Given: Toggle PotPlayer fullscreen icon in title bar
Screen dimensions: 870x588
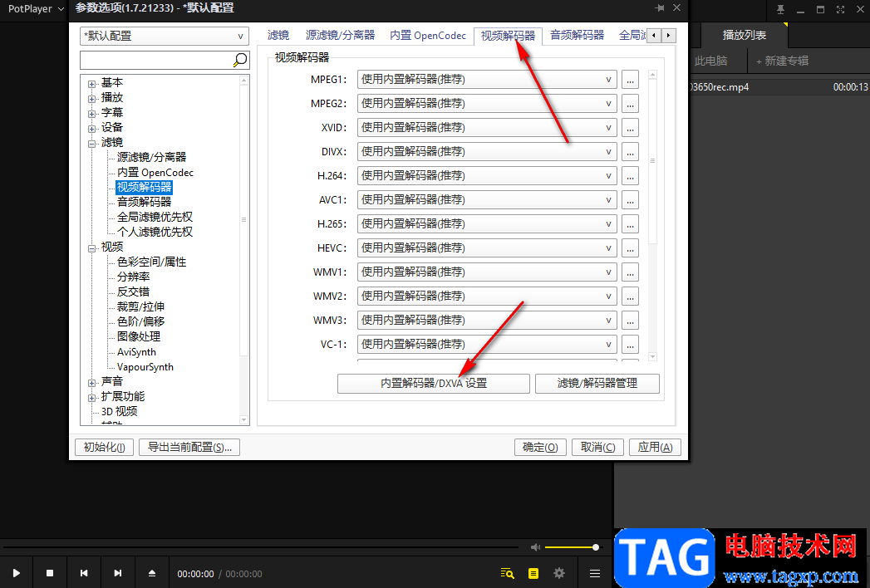Looking at the screenshot, I should coord(841,9).
